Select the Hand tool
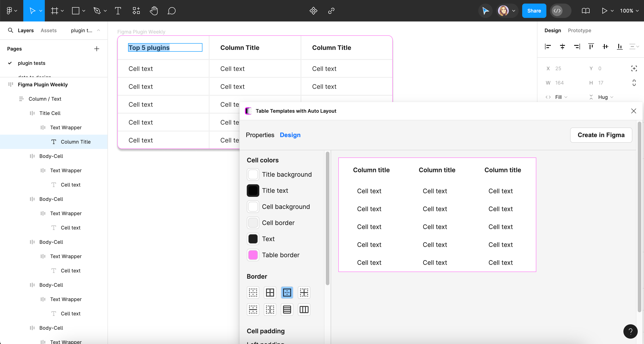 pos(154,11)
